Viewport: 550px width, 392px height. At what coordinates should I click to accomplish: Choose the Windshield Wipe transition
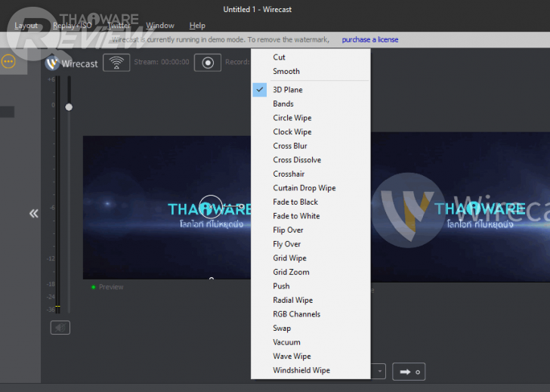click(311, 370)
